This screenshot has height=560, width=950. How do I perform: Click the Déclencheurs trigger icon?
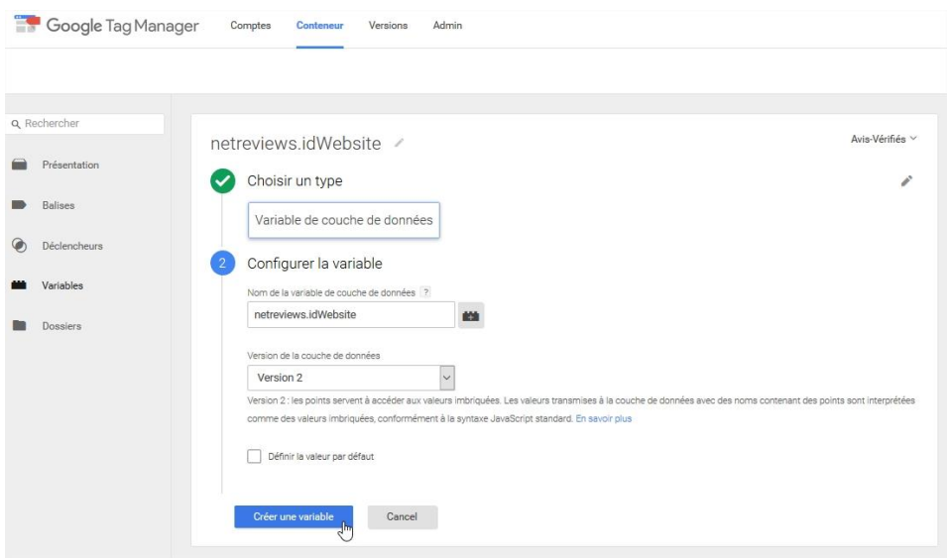coord(19,246)
